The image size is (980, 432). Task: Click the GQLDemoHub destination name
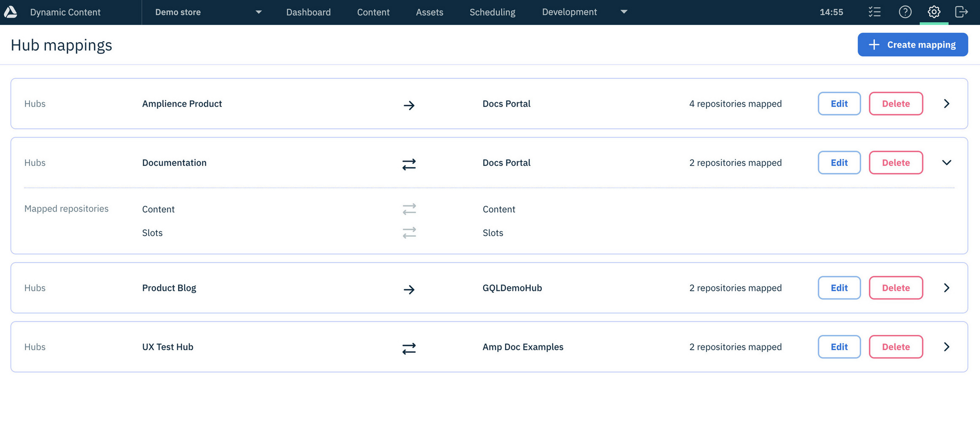click(512, 288)
